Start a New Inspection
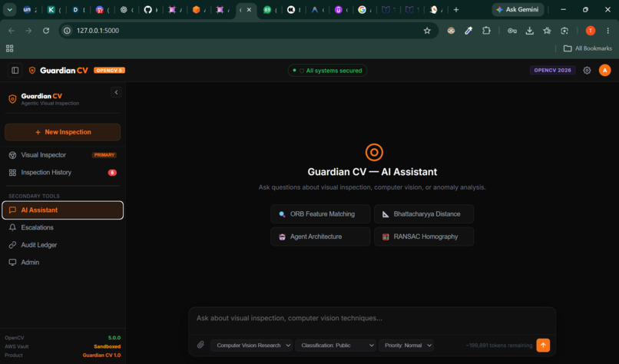Viewport: 619px width, 364px height. [62, 132]
